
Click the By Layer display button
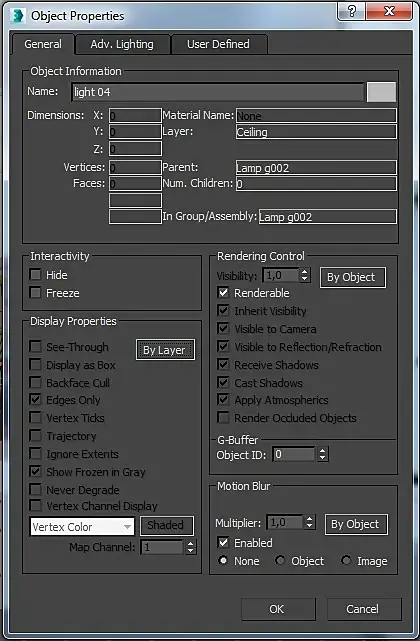[x=165, y=350]
